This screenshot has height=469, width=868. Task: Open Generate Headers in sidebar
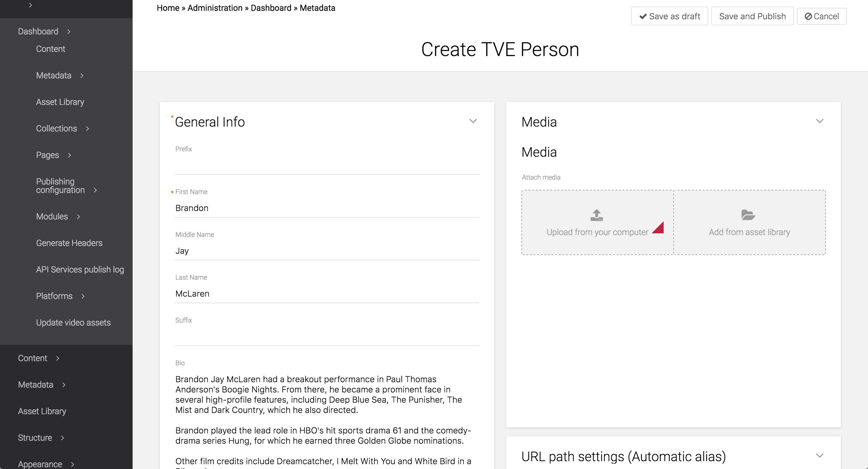(x=69, y=243)
